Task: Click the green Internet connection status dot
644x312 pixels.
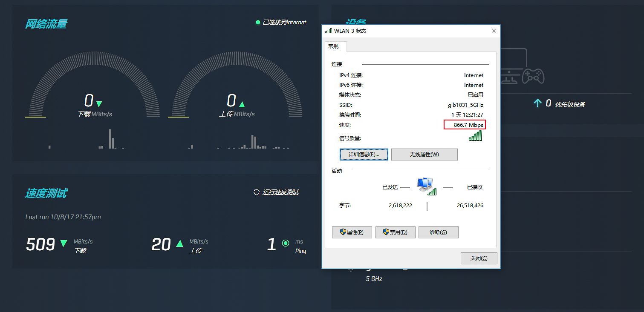Action: pos(257,22)
